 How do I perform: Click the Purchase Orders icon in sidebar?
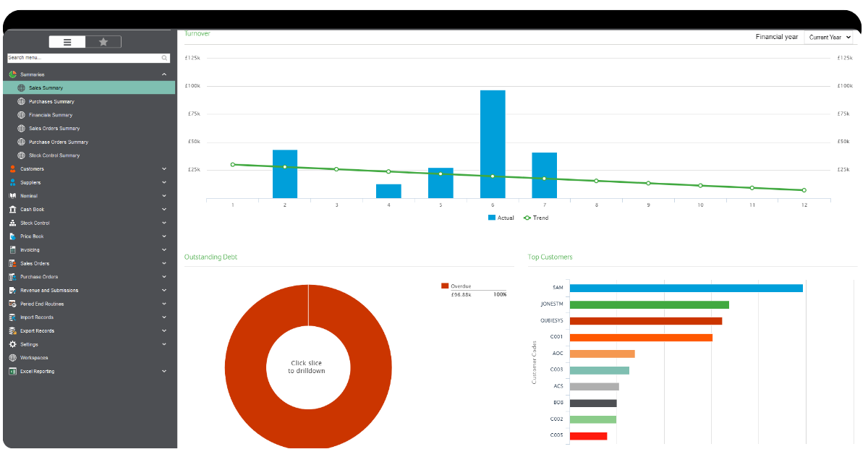tap(12, 277)
